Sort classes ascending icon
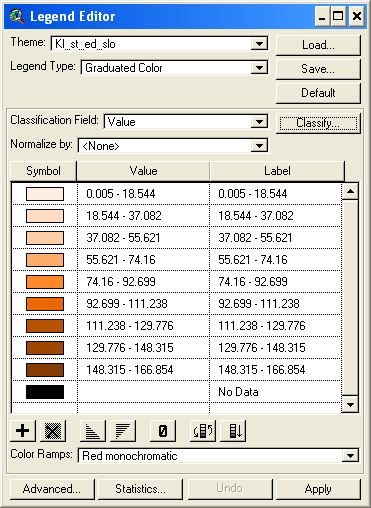Screen dimensions: 371x508 (93, 431)
